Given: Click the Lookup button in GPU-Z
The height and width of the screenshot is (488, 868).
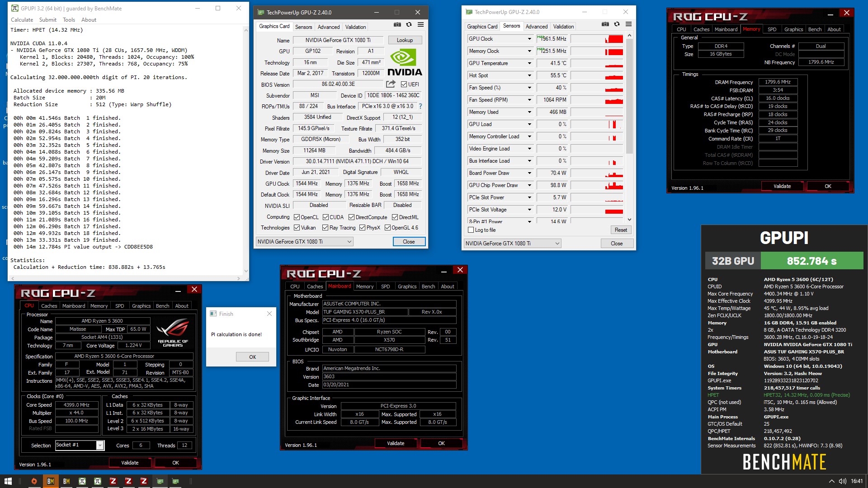Looking at the screenshot, I should pyautogui.click(x=405, y=40).
